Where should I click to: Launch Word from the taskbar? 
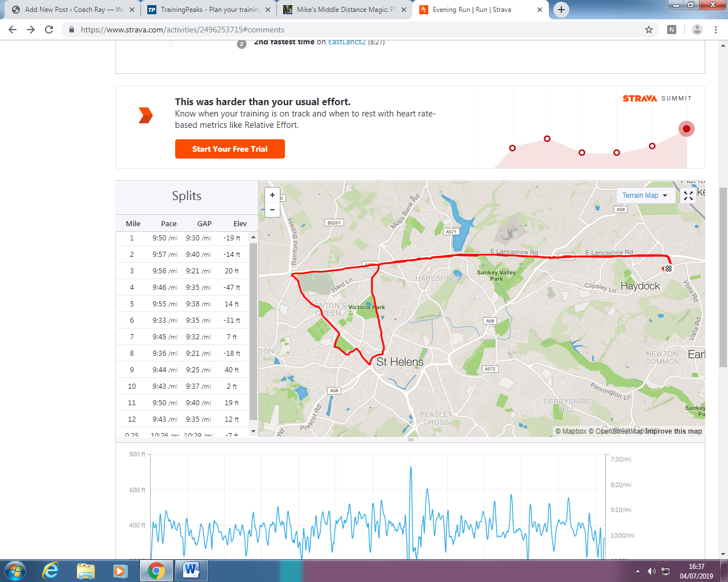pos(191,570)
